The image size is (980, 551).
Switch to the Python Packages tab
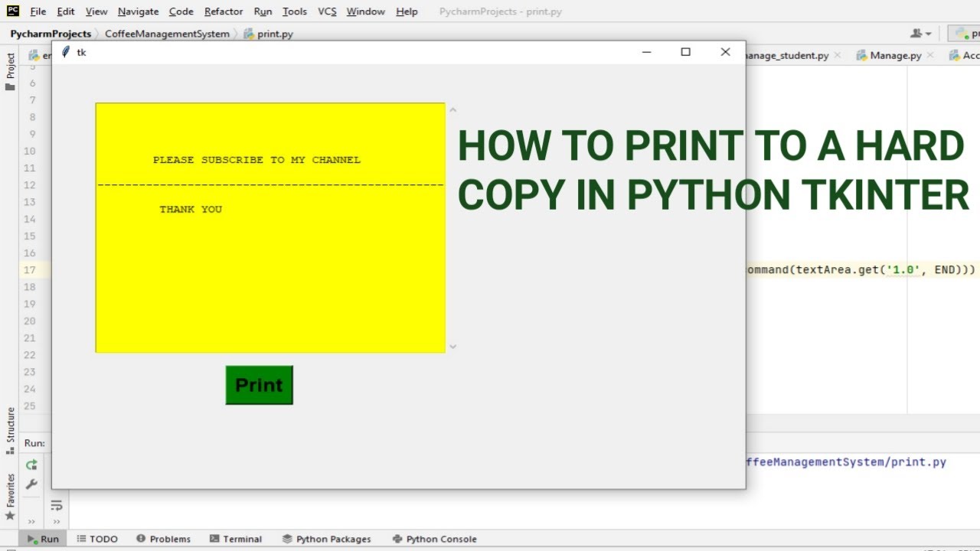tap(326, 539)
